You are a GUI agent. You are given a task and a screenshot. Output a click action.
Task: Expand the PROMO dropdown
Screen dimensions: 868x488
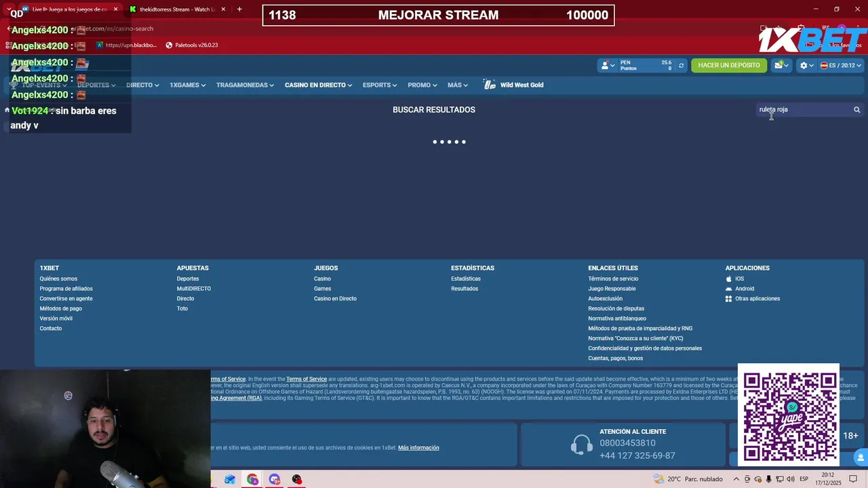tap(422, 85)
